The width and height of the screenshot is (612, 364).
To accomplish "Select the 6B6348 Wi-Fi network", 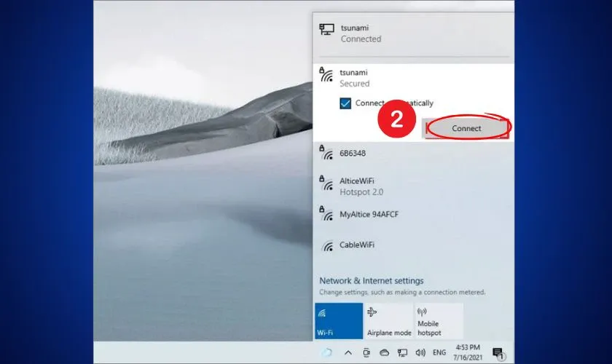I will (x=413, y=154).
